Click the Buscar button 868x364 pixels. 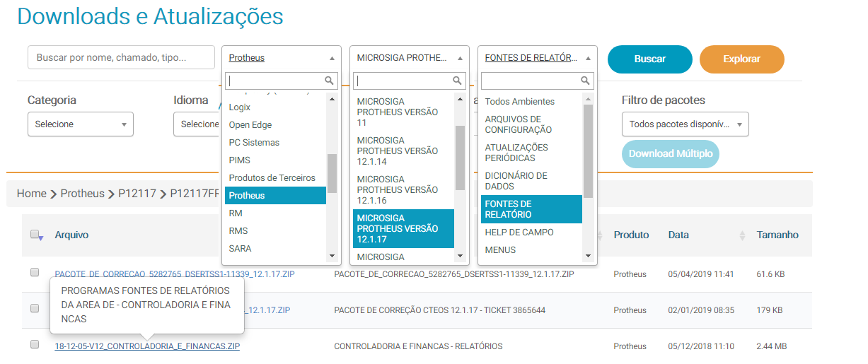point(649,59)
